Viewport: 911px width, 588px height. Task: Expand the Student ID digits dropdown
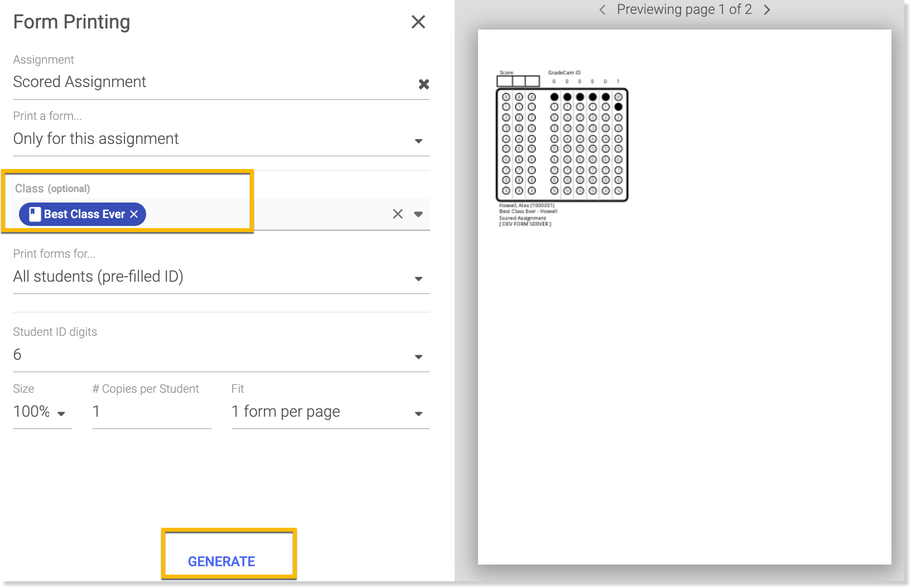click(418, 356)
